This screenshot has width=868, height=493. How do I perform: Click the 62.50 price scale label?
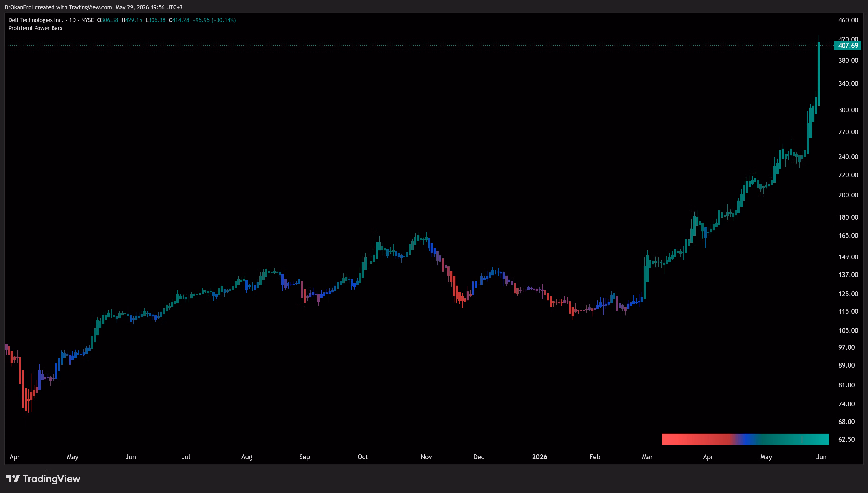[x=846, y=440]
